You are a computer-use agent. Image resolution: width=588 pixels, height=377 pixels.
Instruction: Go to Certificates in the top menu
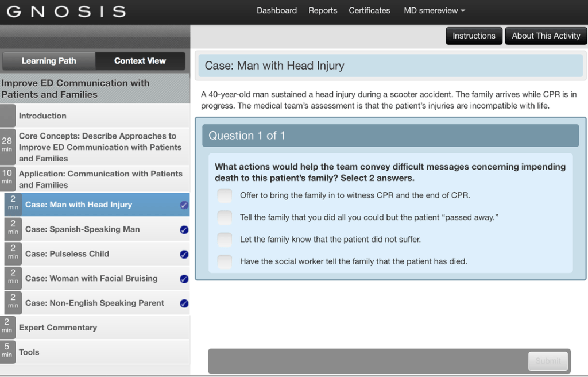369,10
